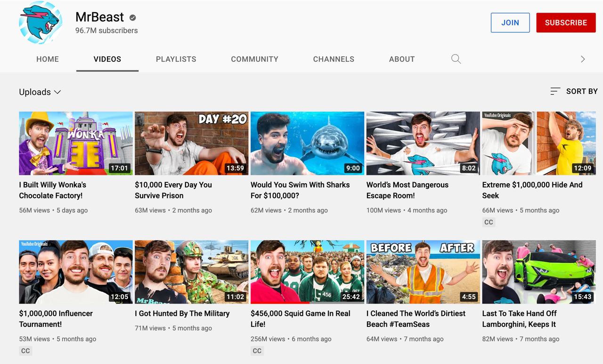Screen dimensions: 603x364
Task: Click the 12:09 duration badge
Action: (x=582, y=168)
